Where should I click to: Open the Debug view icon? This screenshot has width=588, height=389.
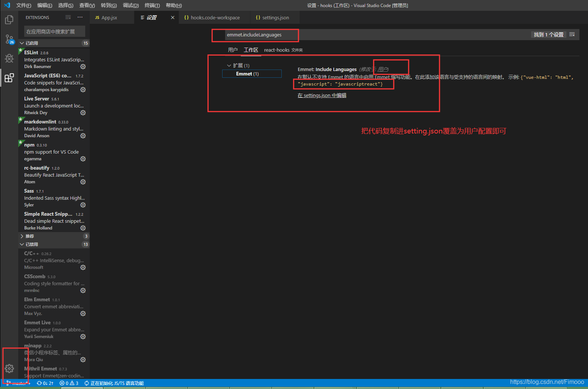pos(9,58)
